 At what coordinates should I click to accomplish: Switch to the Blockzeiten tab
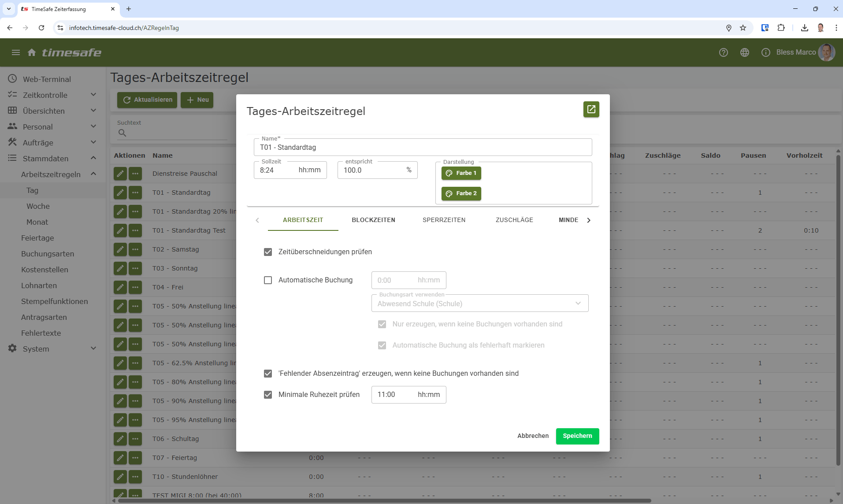point(373,220)
